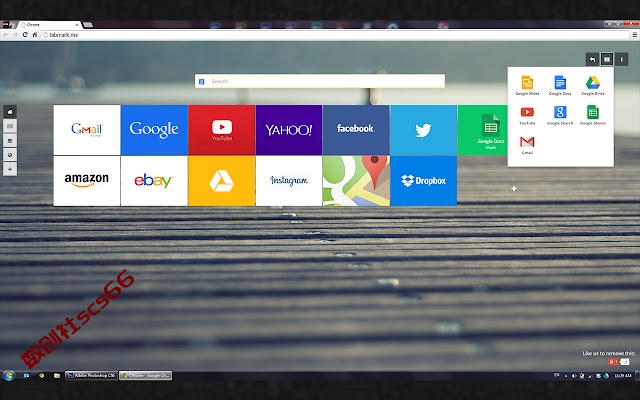Open the Instagram tile
Viewport: 640px width, 400px height.
(x=289, y=181)
